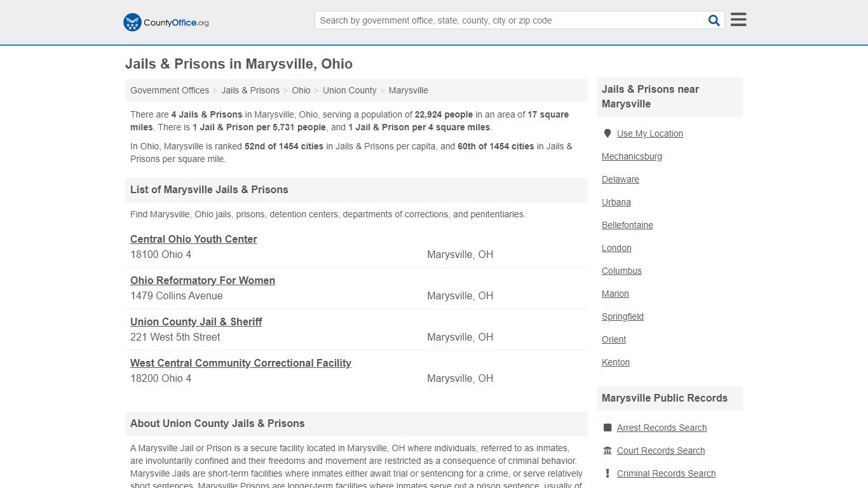Image resolution: width=868 pixels, height=488 pixels.
Task: Open Criminal Records Search
Action: (x=666, y=473)
